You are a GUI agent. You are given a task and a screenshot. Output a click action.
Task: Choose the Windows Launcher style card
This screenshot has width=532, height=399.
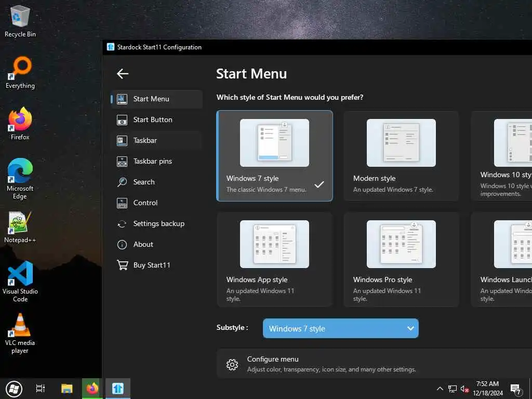click(x=501, y=260)
